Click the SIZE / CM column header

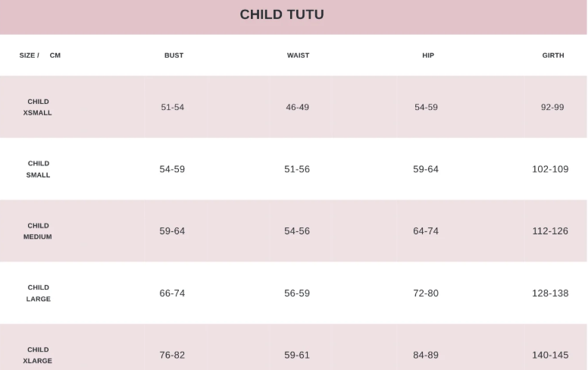(40, 55)
